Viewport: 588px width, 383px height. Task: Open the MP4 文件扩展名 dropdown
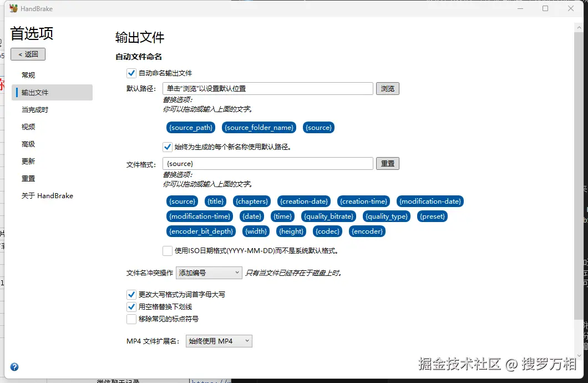point(219,341)
